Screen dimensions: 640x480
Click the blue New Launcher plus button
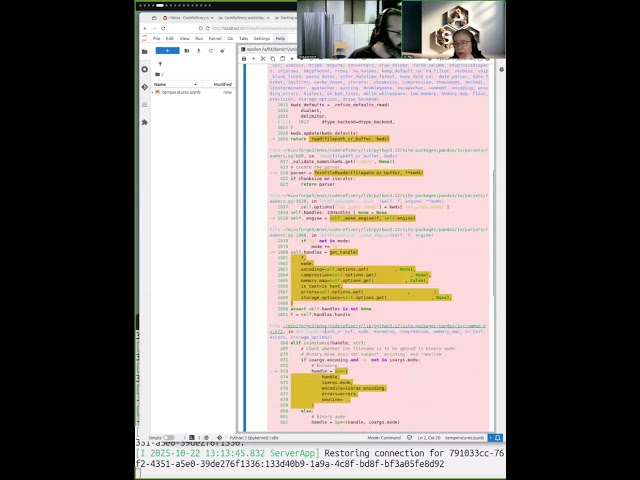pos(167,51)
